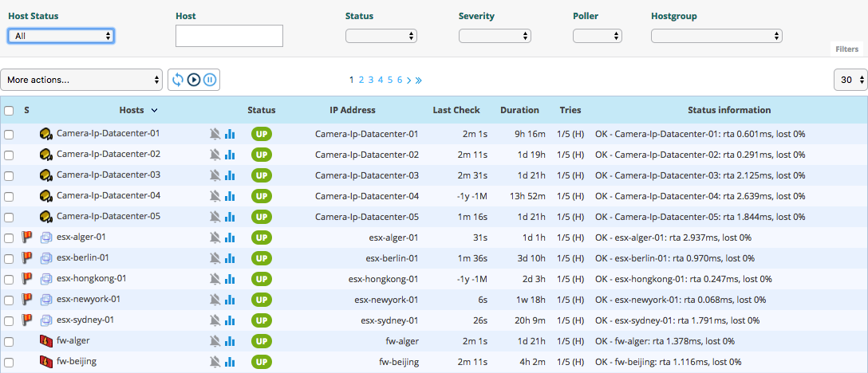The image size is (868, 373).
Task: Select checkbox for esx-hongkong-01 row
Action: point(9,280)
